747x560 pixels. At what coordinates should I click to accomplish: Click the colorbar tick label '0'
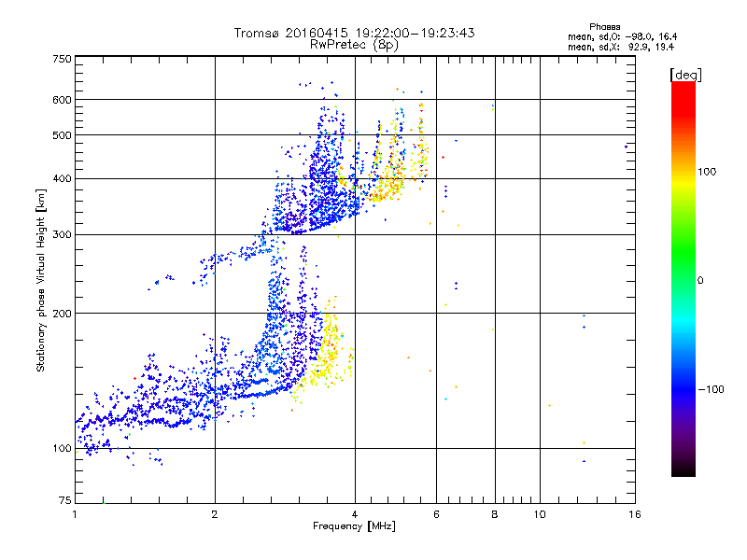click(x=700, y=281)
